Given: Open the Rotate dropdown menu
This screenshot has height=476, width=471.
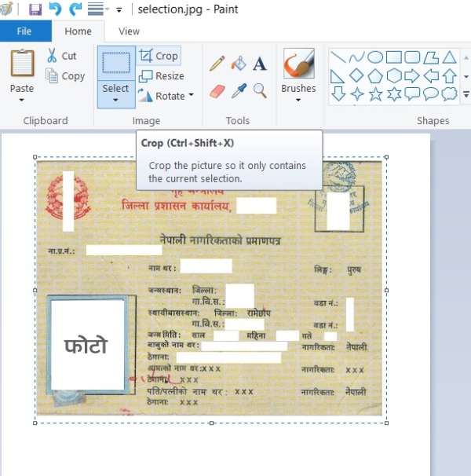Looking at the screenshot, I should click(192, 96).
